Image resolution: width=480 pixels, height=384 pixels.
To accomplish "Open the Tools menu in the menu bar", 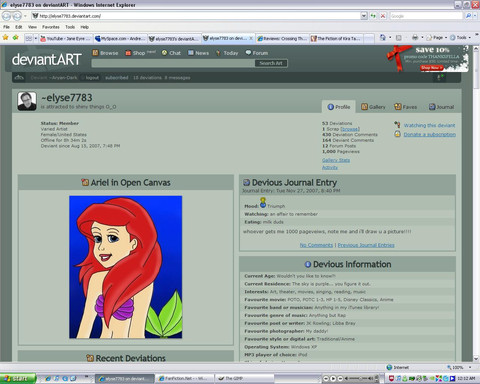I will pyautogui.click(x=70, y=27).
